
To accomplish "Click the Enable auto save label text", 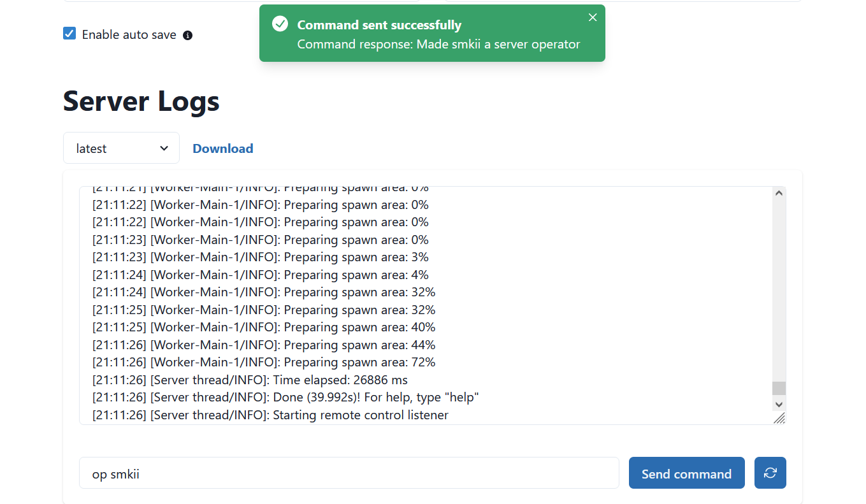I will click(129, 35).
